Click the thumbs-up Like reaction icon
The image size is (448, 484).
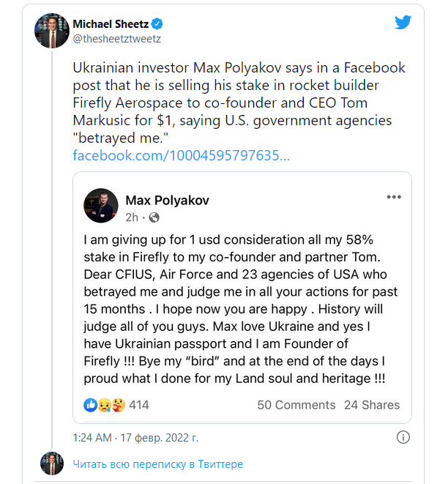point(91,404)
